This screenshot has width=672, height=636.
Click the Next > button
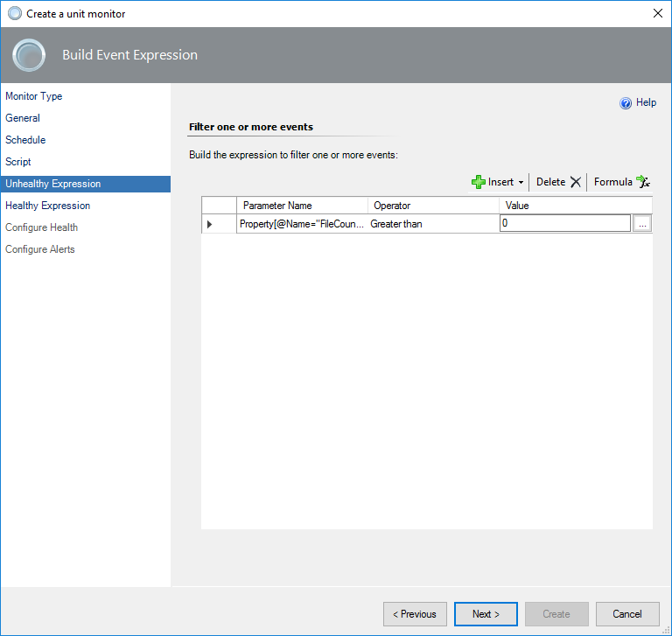tap(486, 614)
